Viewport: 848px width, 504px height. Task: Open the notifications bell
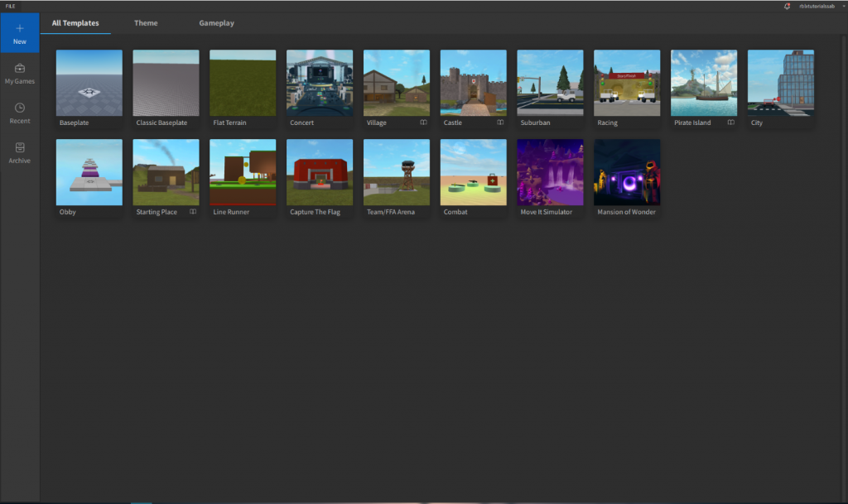(x=785, y=6)
